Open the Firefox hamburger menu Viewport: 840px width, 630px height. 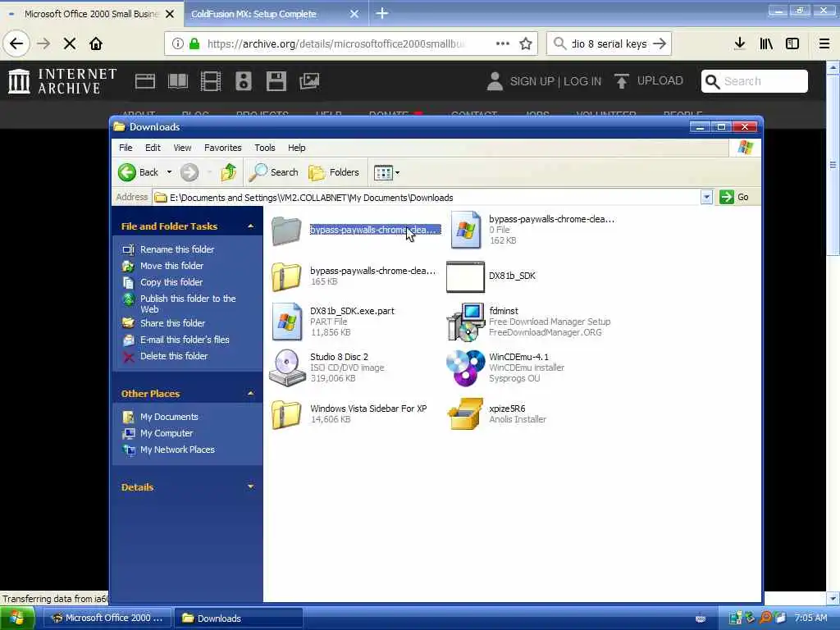coord(824,43)
